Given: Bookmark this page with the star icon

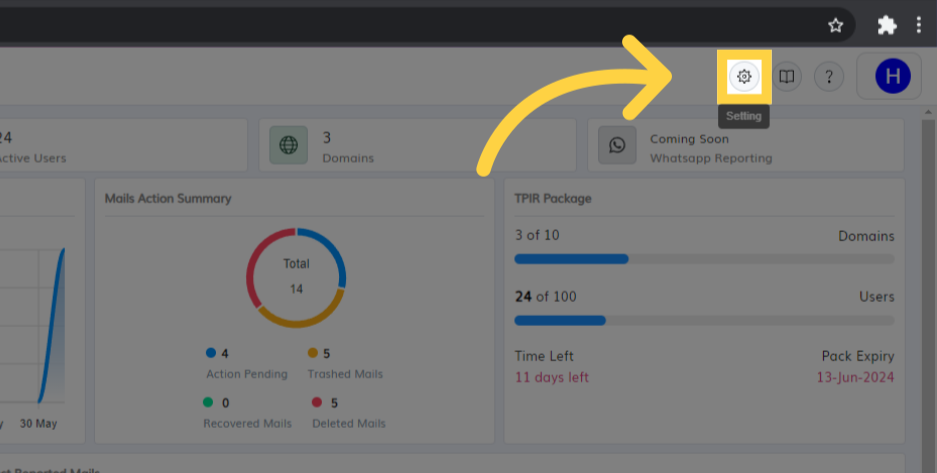Looking at the screenshot, I should tap(835, 25).
